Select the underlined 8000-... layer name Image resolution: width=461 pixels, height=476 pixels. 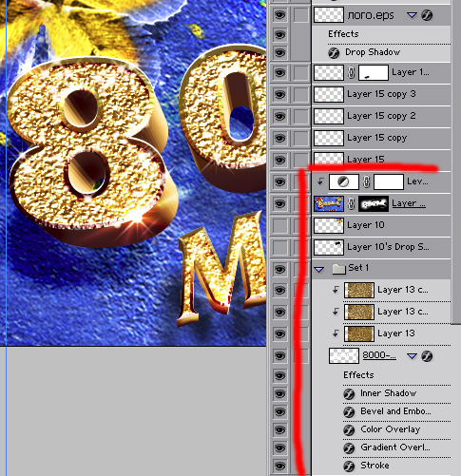pos(379,355)
